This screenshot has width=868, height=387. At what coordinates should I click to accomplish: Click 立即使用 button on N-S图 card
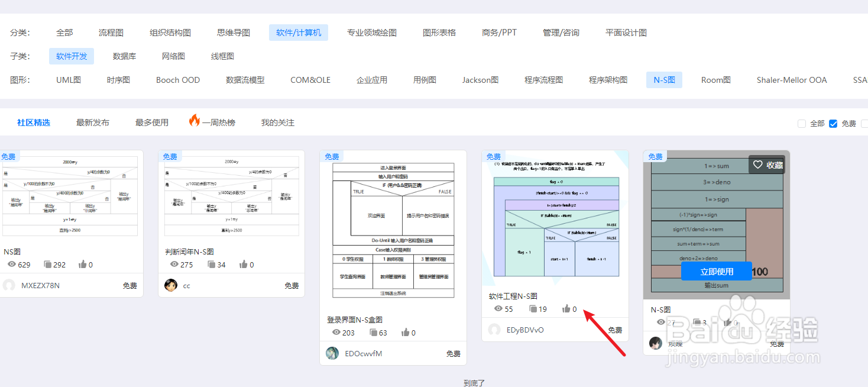(x=717, y=272)
